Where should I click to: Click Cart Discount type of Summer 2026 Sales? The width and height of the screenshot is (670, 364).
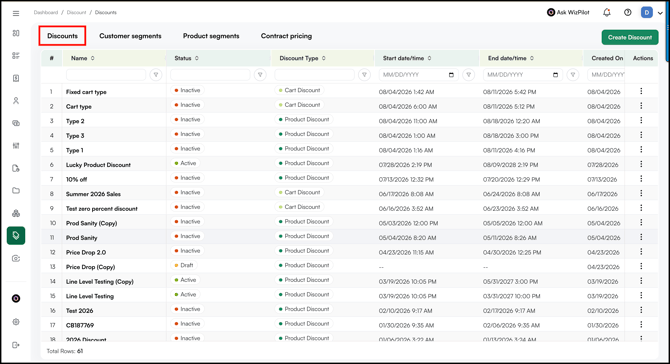299,192
